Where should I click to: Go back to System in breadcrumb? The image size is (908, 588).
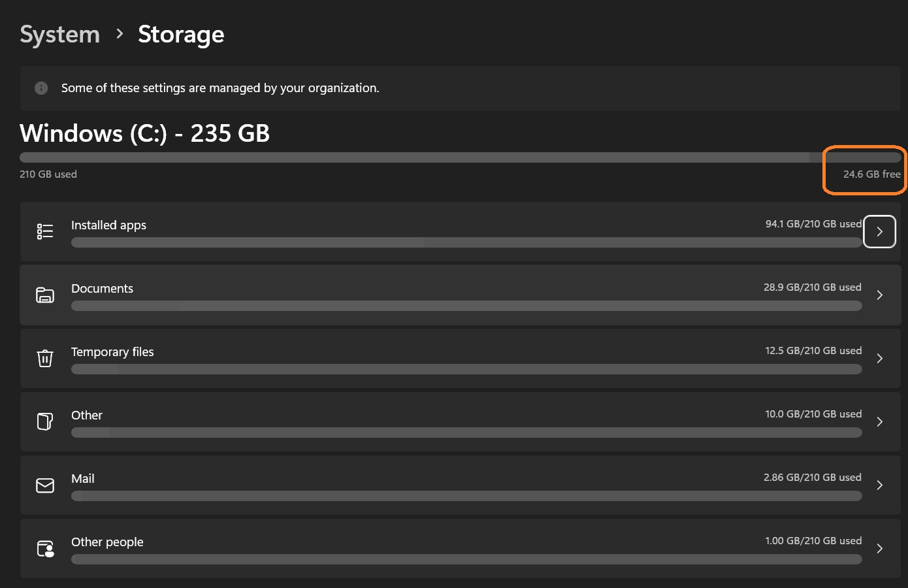click(x=60, y=34)
